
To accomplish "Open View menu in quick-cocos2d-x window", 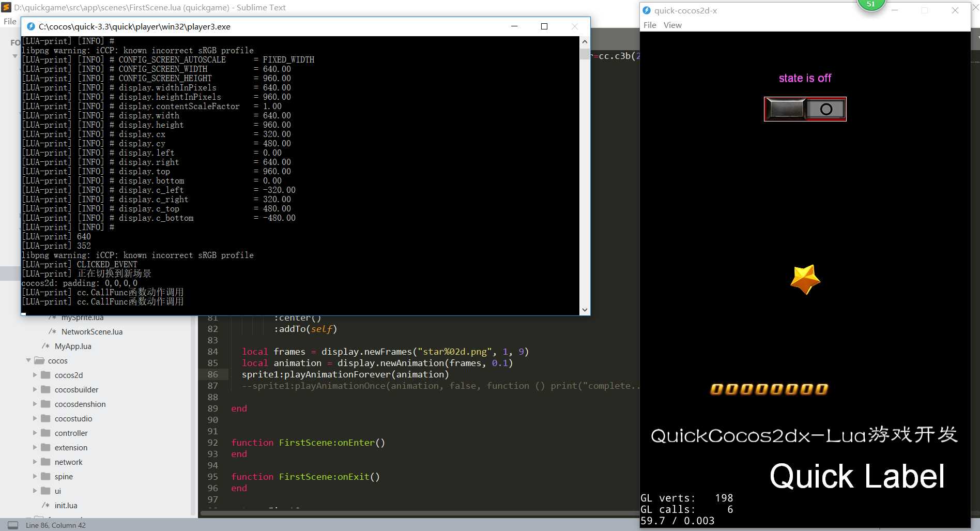I will click(x=672, y=25).
